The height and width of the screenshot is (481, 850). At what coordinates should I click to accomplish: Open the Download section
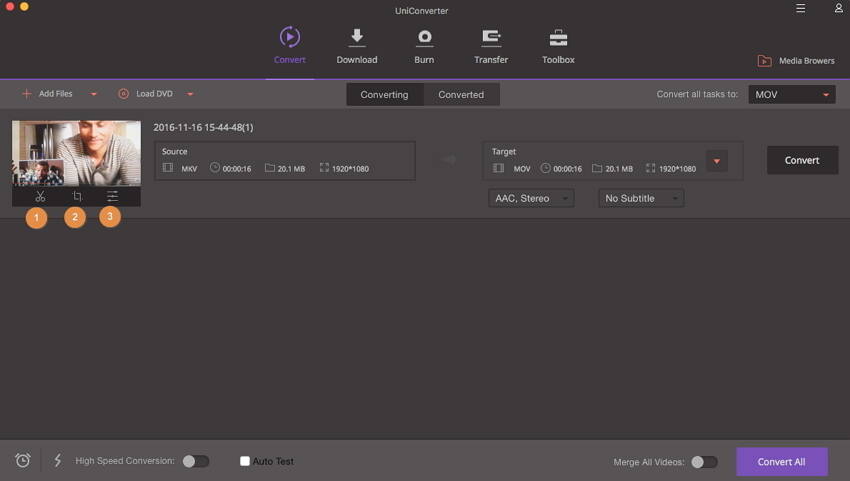(357, 47)
